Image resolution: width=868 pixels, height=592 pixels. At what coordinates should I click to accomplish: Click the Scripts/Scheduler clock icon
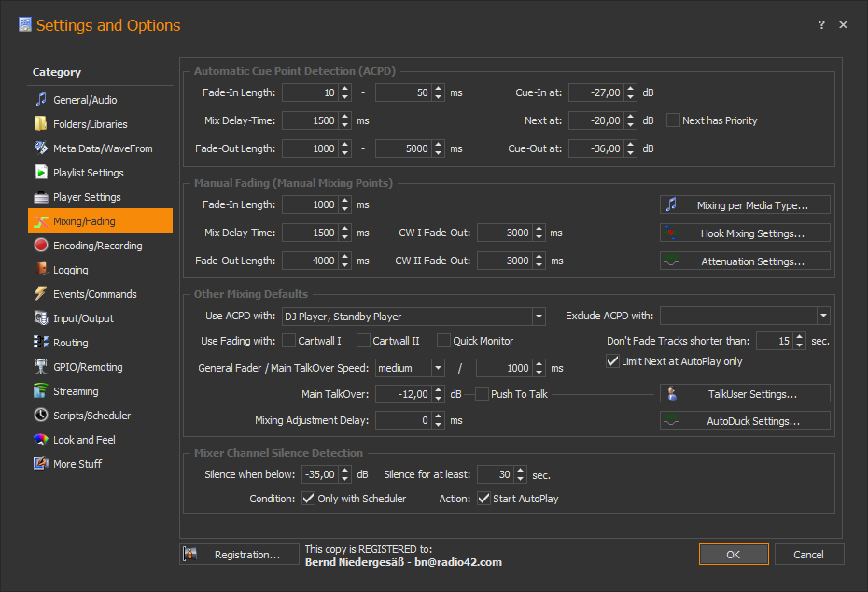click(x=41, y=416)
